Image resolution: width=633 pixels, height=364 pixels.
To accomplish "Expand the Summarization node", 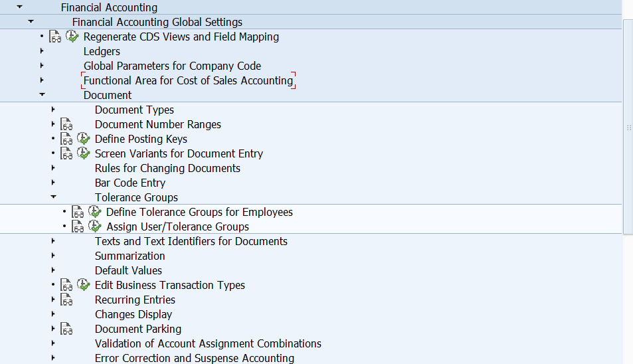I will [53, 256].
